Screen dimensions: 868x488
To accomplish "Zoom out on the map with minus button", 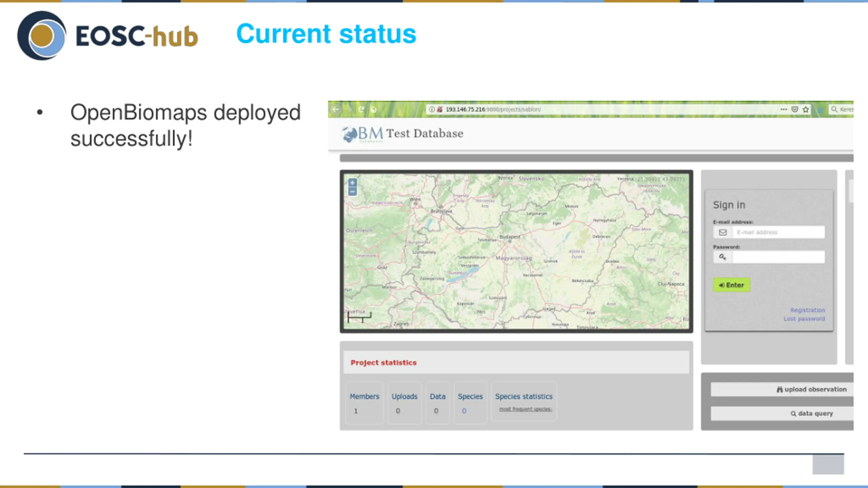I will pyautogui.click(x=353, y=192).
